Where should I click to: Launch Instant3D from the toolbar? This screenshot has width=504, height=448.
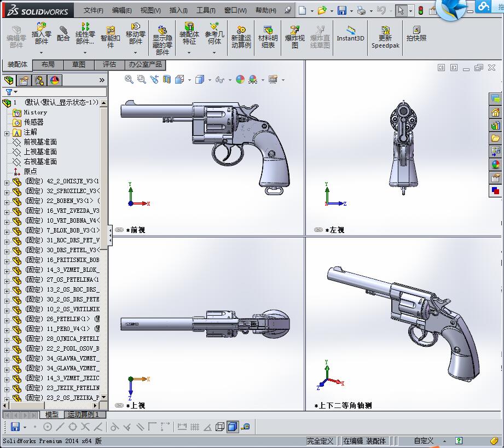point(350,33)
